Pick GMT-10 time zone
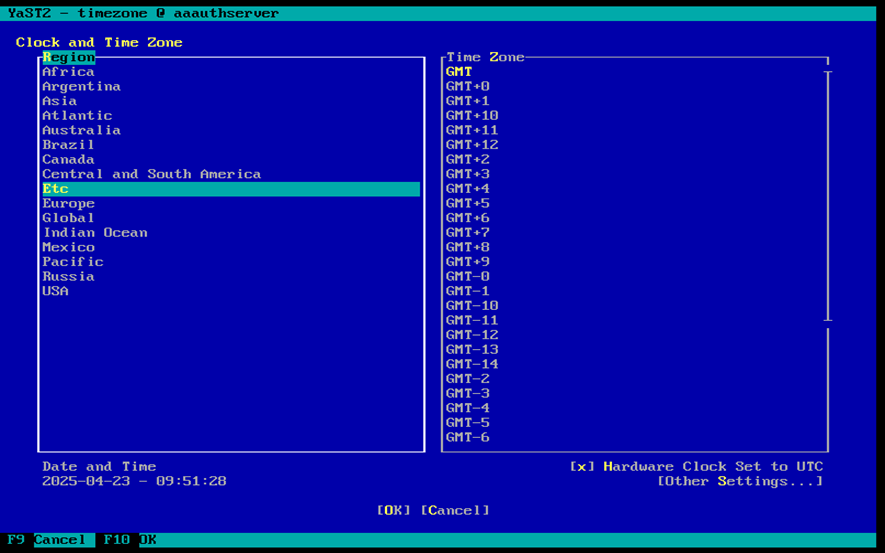 (x=472, y=306)
